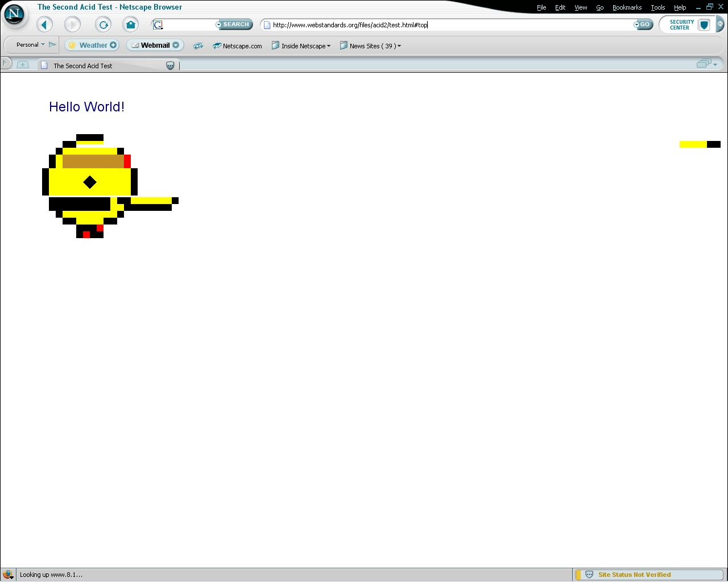The height and width of the screenshot is (582, 728).
Task: Open the View menu
Action: pyautogui.click(x=581, y=7)
